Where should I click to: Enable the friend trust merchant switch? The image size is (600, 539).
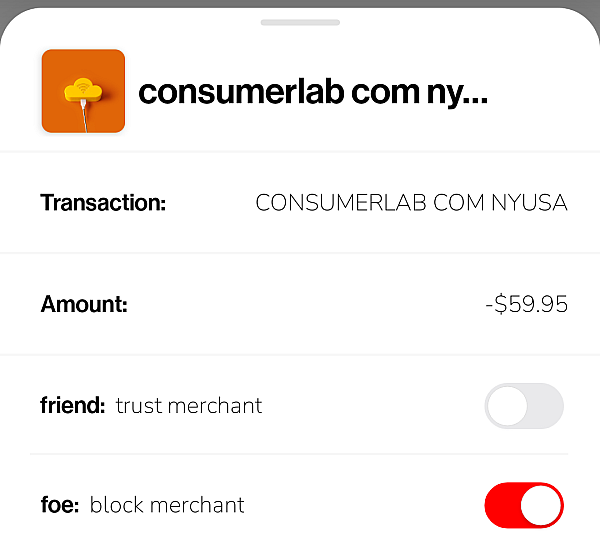point(524,406)
